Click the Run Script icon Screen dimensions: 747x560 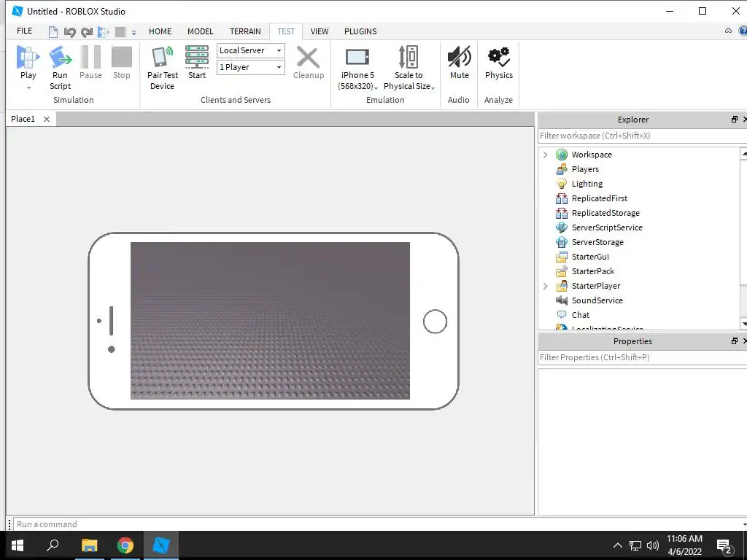[60, 57]
